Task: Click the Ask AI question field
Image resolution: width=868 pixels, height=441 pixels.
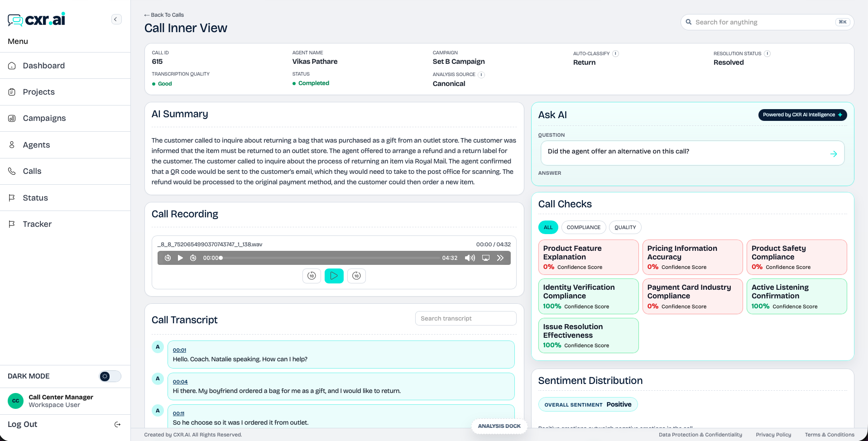Action: click(x=692, y=153)
